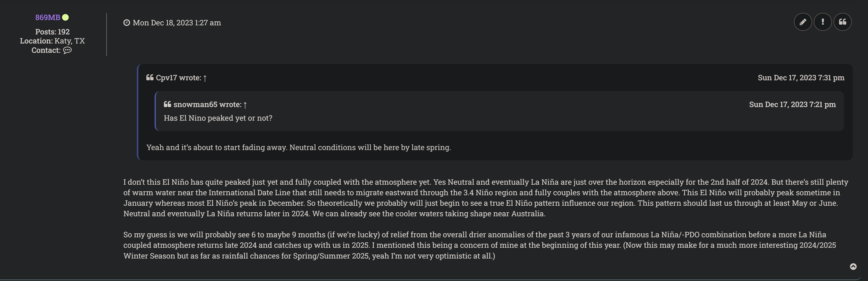Viewport: 868px width, 281px height.
Task: Open the 869MB user profile
Action: coord(48,17)
